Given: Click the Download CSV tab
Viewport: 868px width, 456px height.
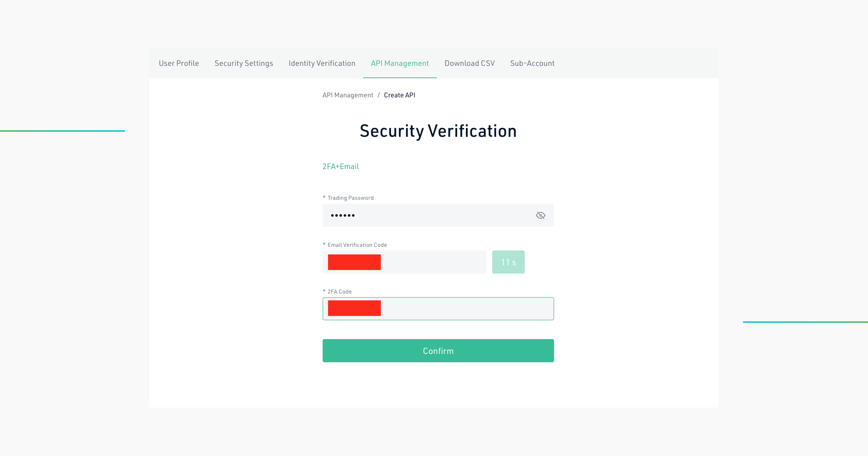Looking at the screenshot, I should (x=469, y=63).
